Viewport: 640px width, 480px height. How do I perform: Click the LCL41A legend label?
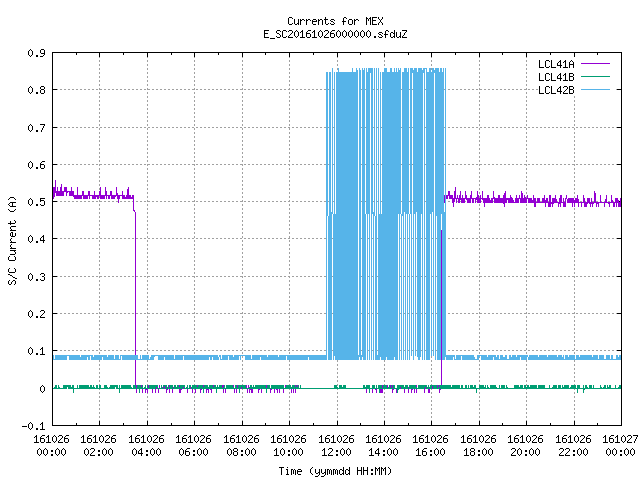(x=556, y=64)
